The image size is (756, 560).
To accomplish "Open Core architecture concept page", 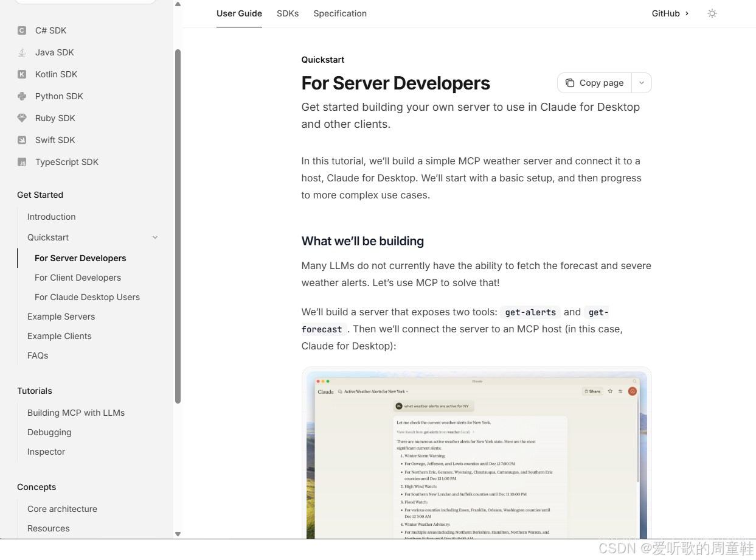I will click(x=62, y=509).
